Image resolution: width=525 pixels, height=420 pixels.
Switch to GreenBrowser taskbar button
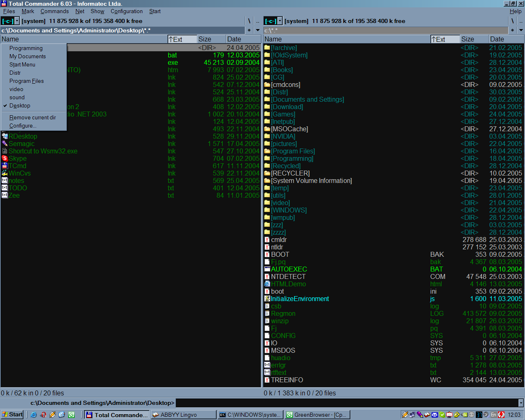click(317, 415)
